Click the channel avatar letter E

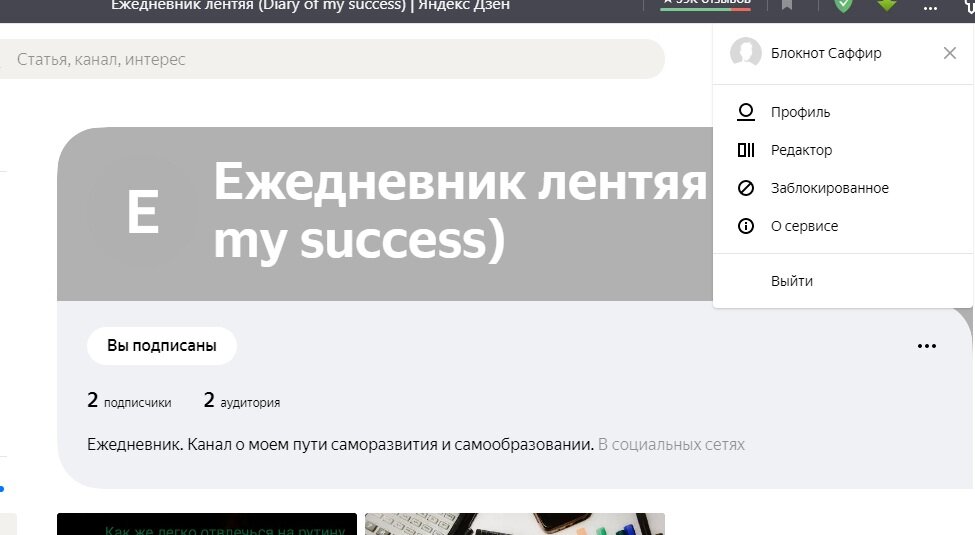click(143, 212)
